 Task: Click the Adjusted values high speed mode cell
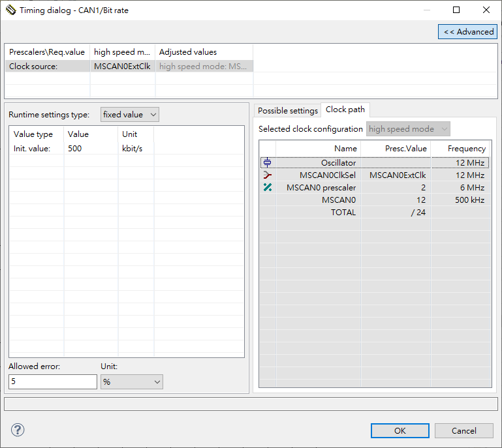click(x=204, y=67)
